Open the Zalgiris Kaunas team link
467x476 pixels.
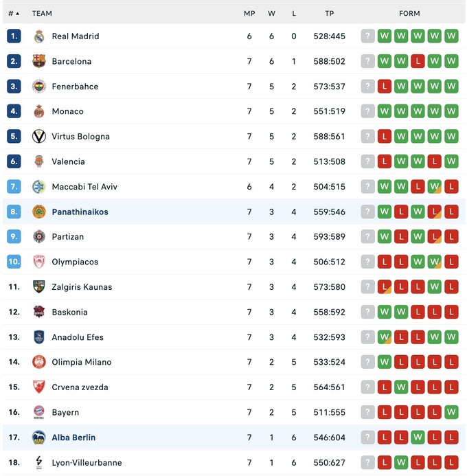[x=82, y=287]
